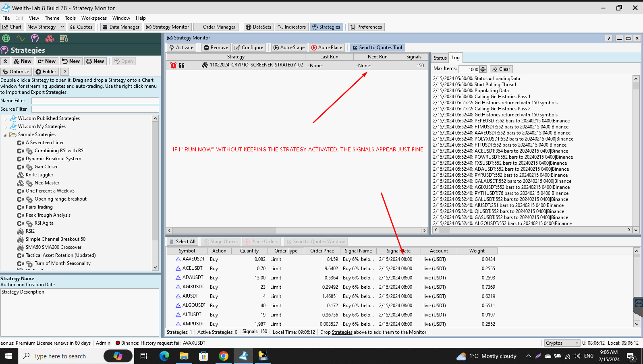The width and height of the screenshot is (643, 364).
Task: Activate the selected strategy
Action: pos(182,48)
